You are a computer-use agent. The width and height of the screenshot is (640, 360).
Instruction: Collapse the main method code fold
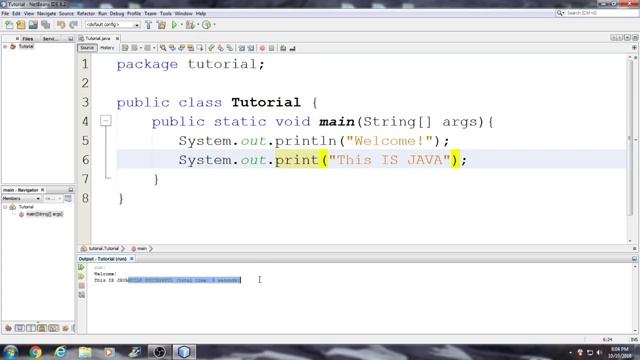click(106, 121)
